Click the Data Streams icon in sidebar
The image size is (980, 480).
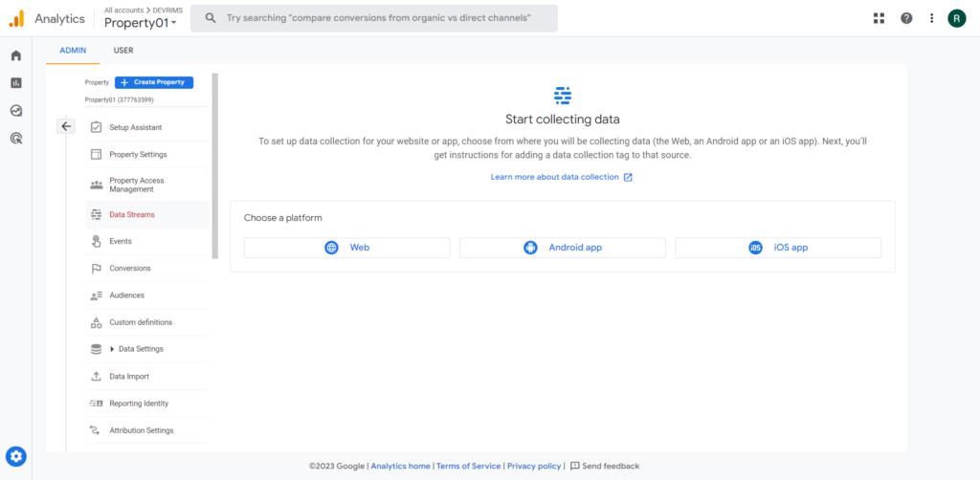tap(97, 214)
